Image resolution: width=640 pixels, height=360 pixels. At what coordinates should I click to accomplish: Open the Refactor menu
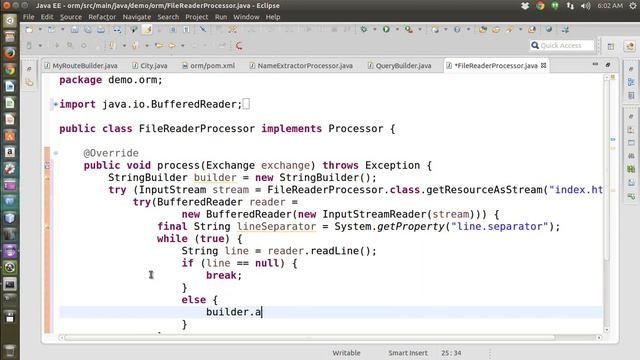102,17
